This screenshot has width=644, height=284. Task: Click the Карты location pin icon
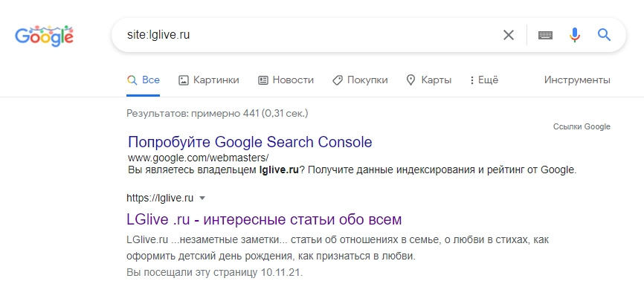[410, 80]
